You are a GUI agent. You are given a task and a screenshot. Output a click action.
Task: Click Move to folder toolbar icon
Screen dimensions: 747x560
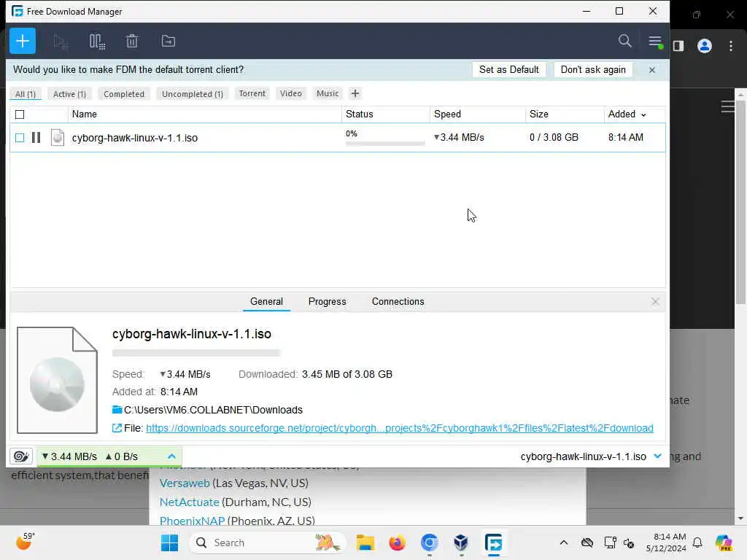(x=169, y=42)
